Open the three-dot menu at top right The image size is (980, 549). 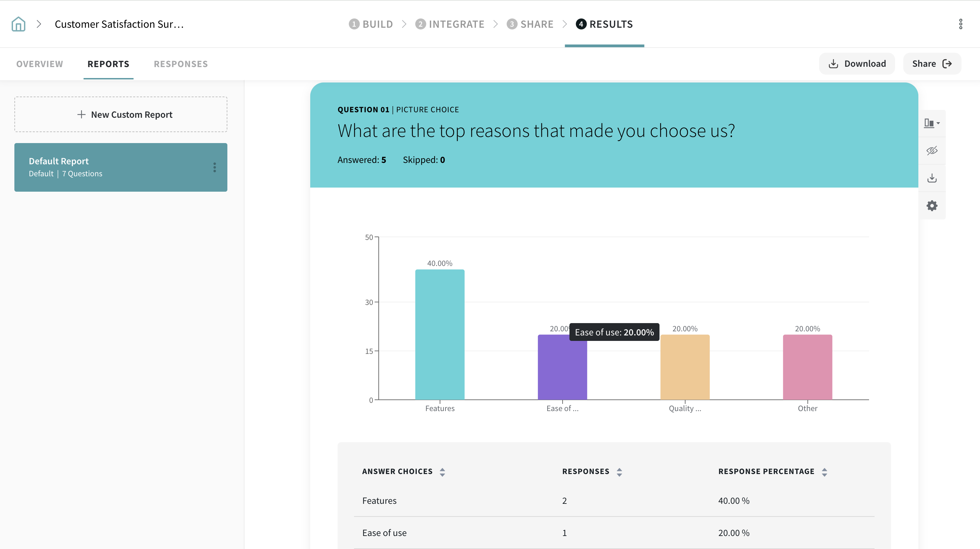[x=960, y=24]
